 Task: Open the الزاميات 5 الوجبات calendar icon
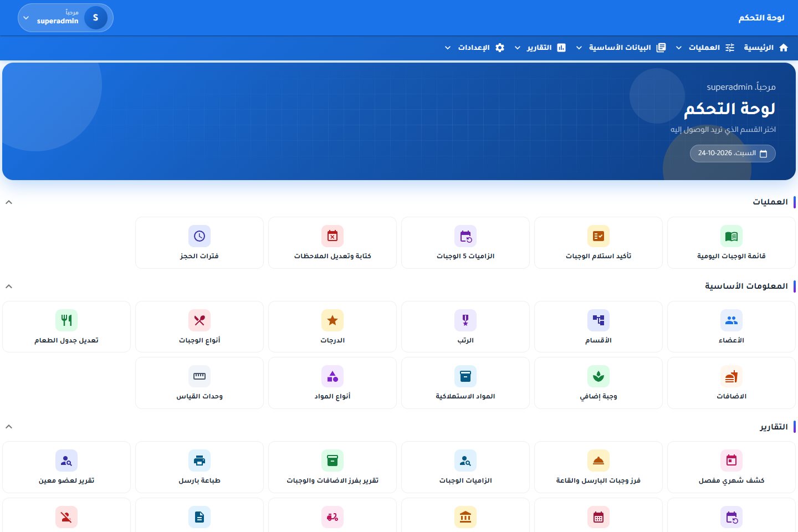[465, 236]
